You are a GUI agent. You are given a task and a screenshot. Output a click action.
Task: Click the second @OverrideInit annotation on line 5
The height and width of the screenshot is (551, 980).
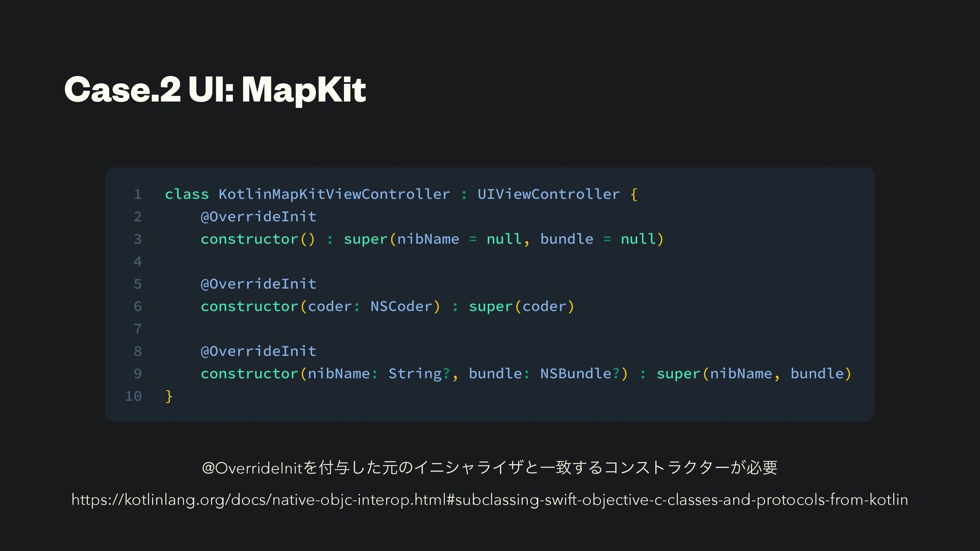pos(258,284)
